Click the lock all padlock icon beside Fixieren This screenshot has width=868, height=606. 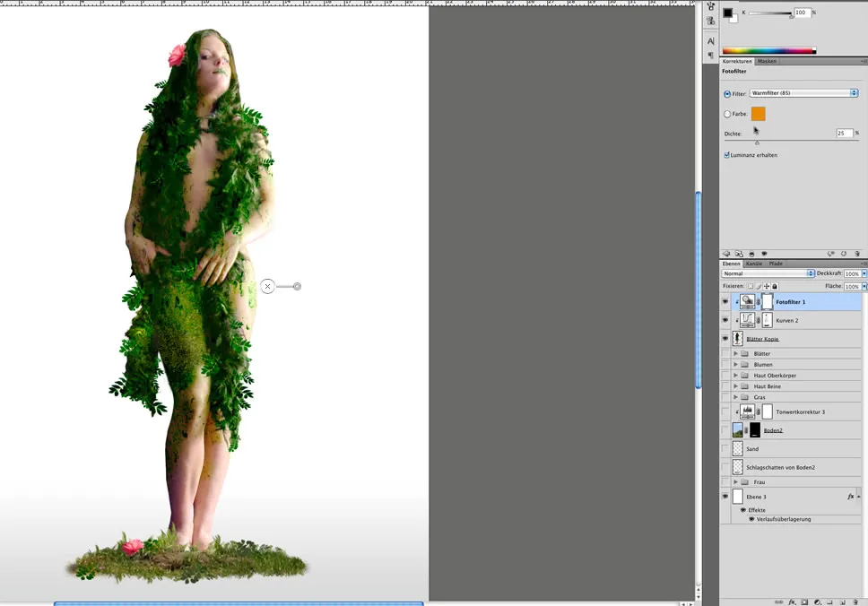(x=775, y=286)
